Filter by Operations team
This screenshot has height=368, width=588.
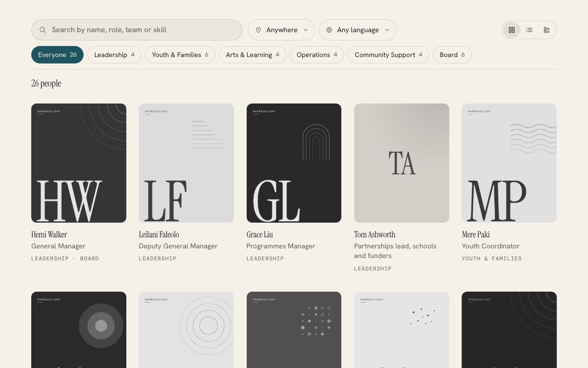[x=317, y=55]
